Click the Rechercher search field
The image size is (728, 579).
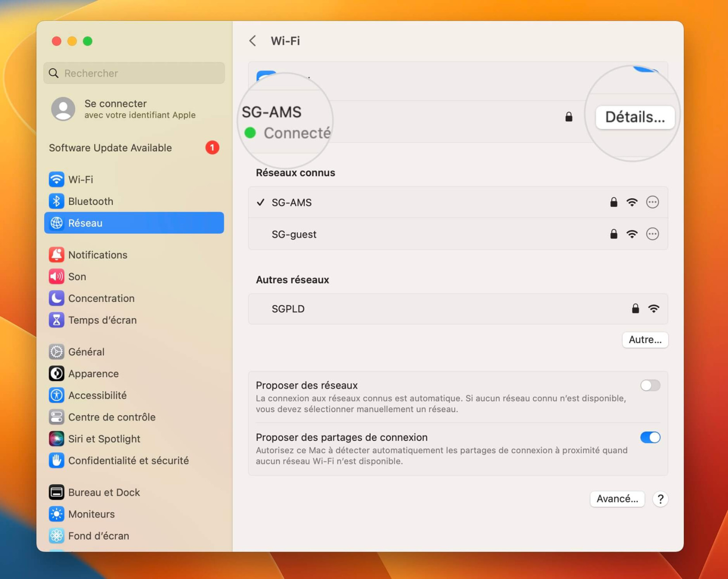click(x=134, y=73)
